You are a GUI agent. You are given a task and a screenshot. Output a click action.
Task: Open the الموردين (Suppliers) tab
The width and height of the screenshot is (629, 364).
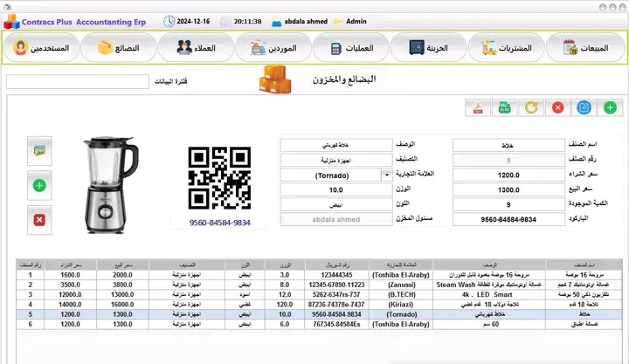click(273, 48)
